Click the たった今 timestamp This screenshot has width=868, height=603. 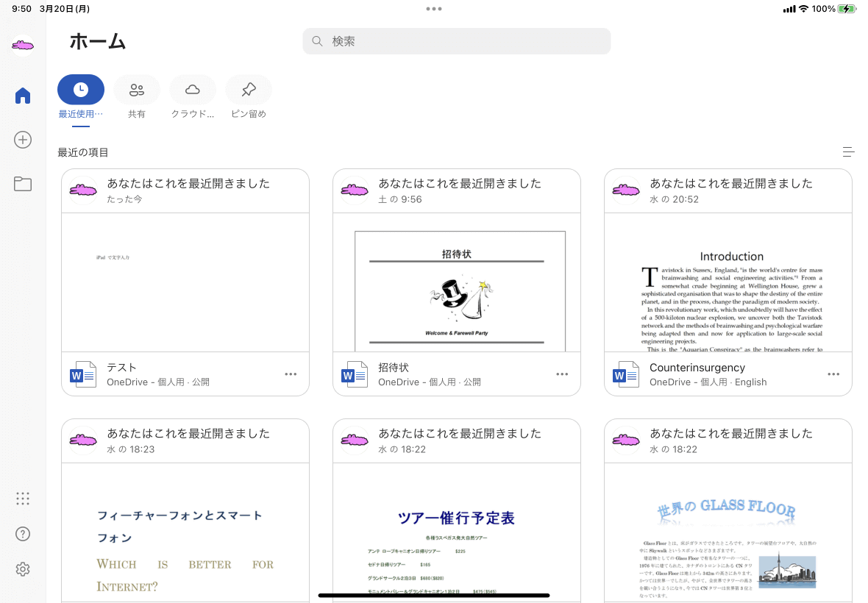tap(124, 199)
